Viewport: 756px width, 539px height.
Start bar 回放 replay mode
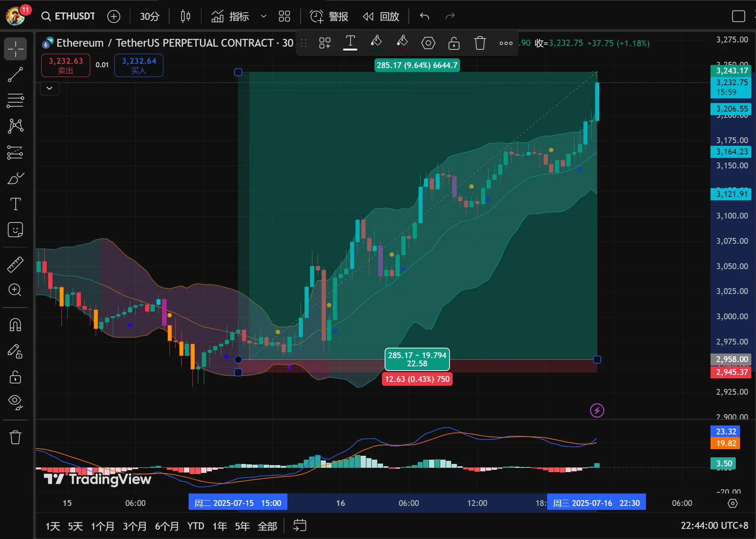381,16
